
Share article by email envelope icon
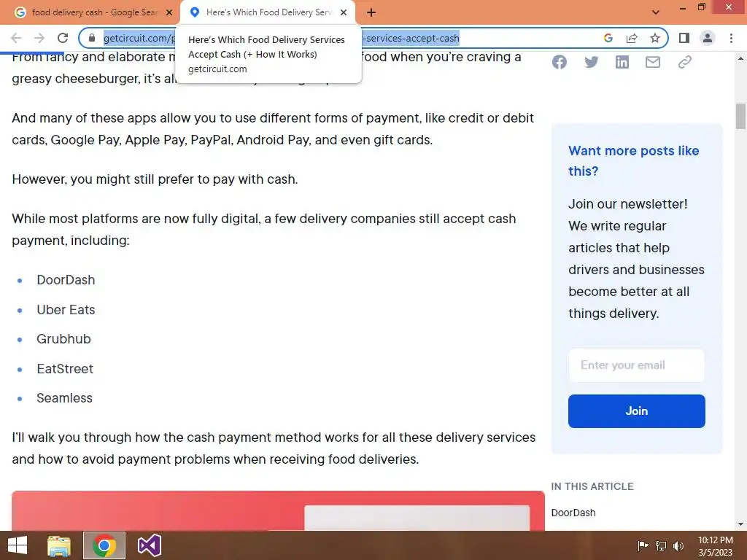653,62
